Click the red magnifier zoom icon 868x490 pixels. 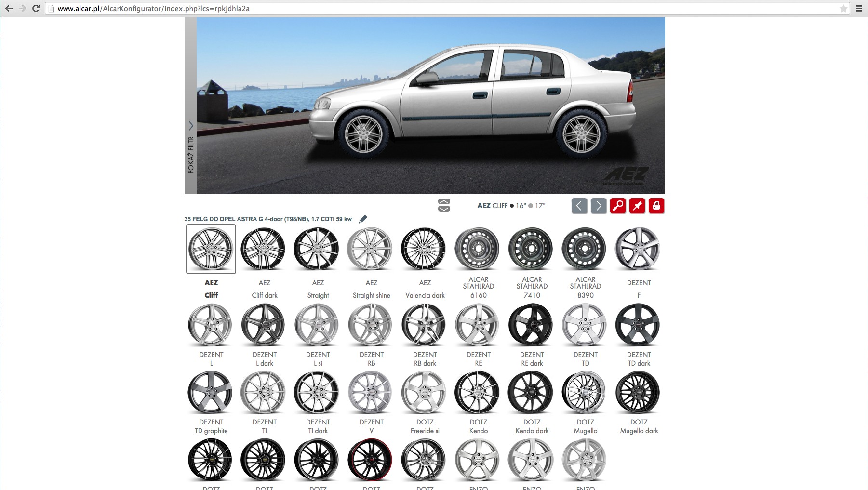coord(617,206)
